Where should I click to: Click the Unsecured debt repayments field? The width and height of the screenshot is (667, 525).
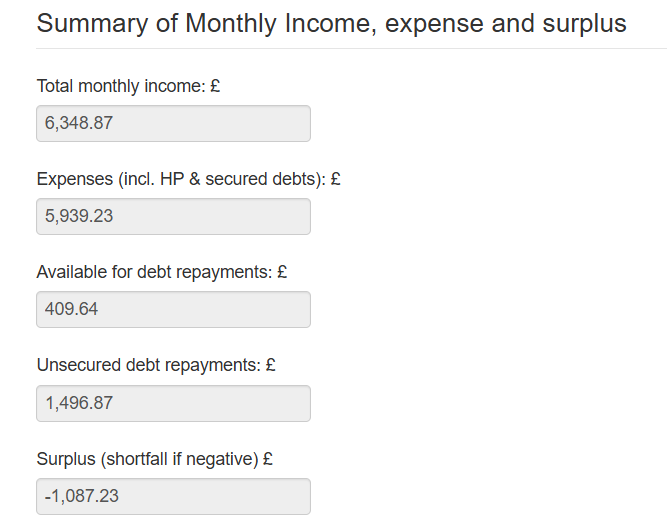[173, 403]
